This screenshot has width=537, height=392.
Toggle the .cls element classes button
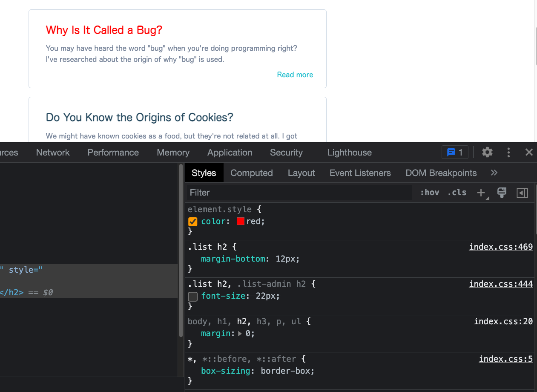coord(457,193)
